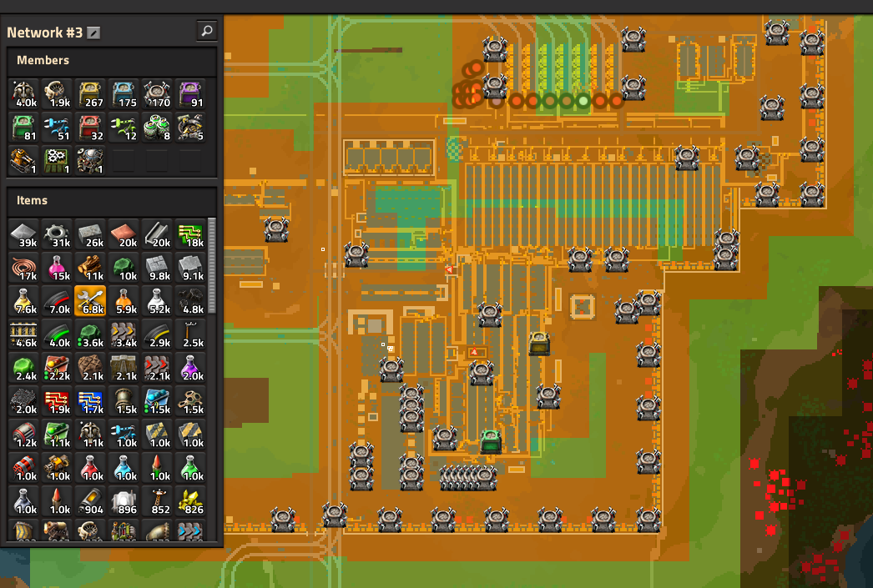Select green buffer chest member, 81

23,128
